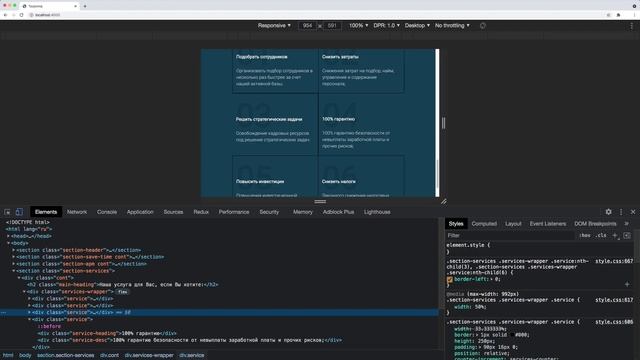Collapse the body element node
The height and width of the screenshot is (360, 640).
[x=8, y=243]
